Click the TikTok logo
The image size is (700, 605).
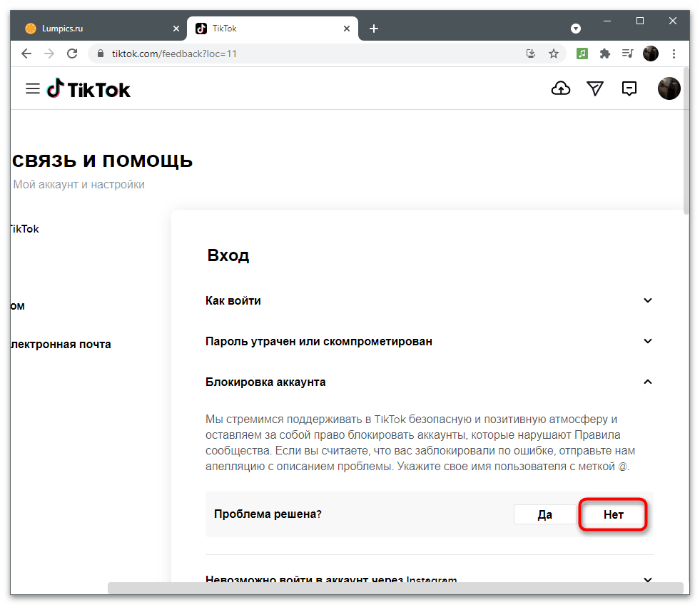(89, 89)
